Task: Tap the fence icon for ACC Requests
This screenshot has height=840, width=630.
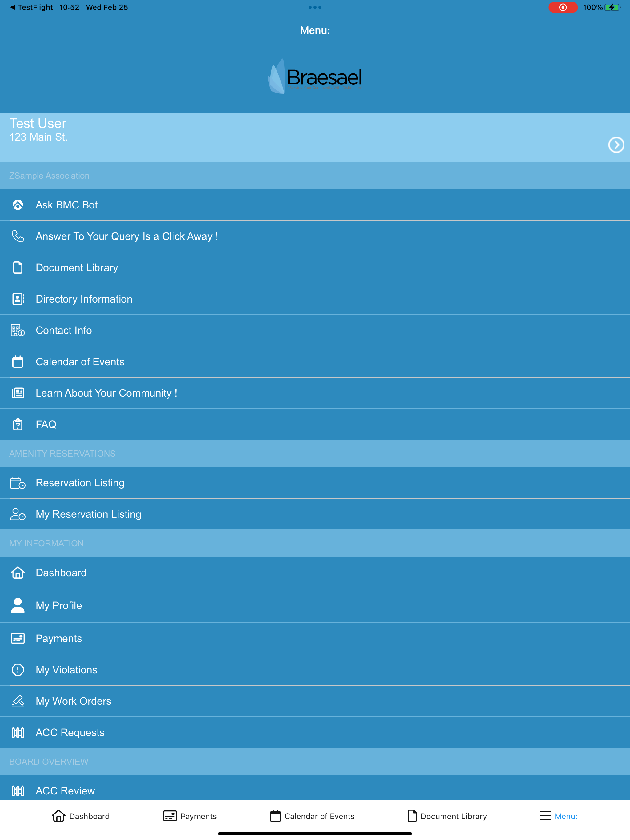Action: coord(18,732)
